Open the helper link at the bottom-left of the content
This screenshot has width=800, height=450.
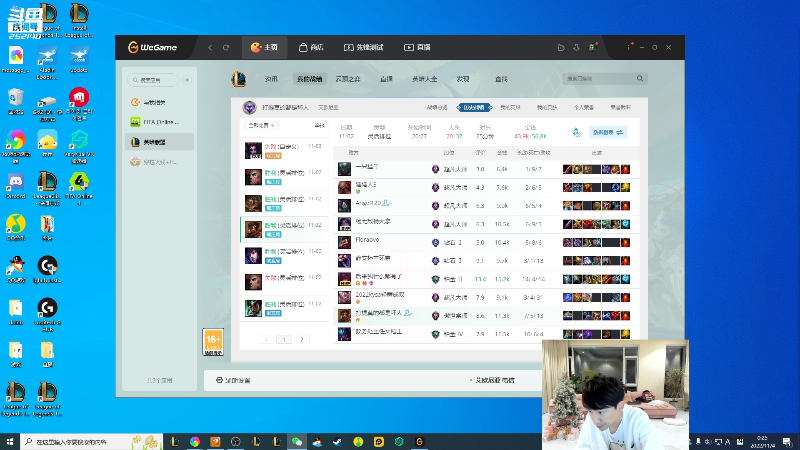point(233,381)
